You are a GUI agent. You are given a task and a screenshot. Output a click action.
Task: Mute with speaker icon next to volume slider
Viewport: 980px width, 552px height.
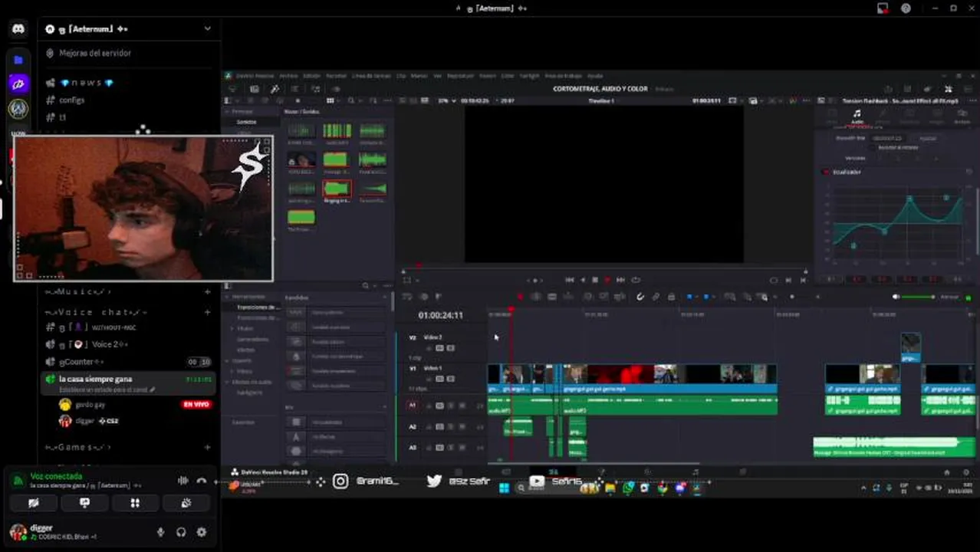pos(896,297)
